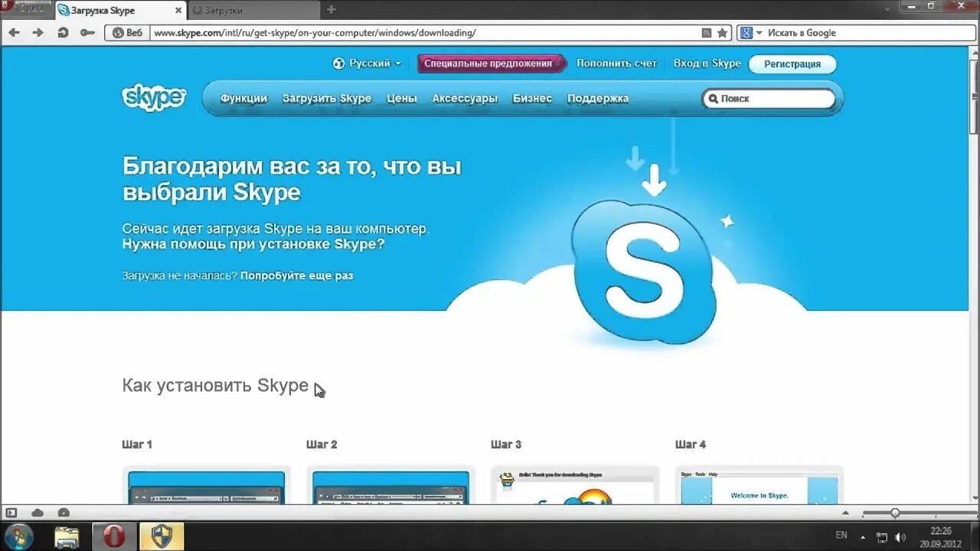Open the Загрузить Skype menu item
980x551 pixels.
pyautogui.click(x=327, y=98)
